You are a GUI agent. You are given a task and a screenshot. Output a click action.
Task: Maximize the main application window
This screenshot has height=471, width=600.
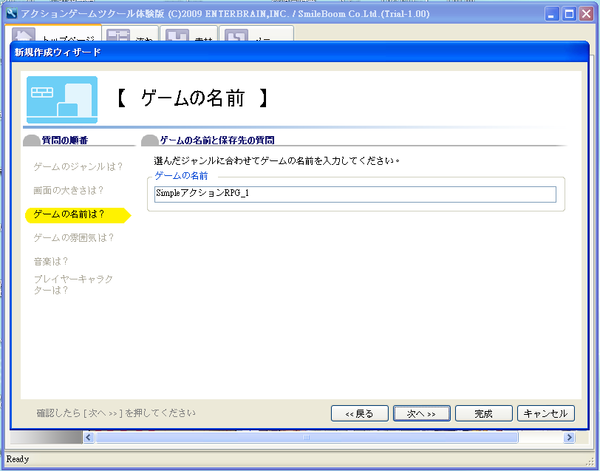coord(569,14)
